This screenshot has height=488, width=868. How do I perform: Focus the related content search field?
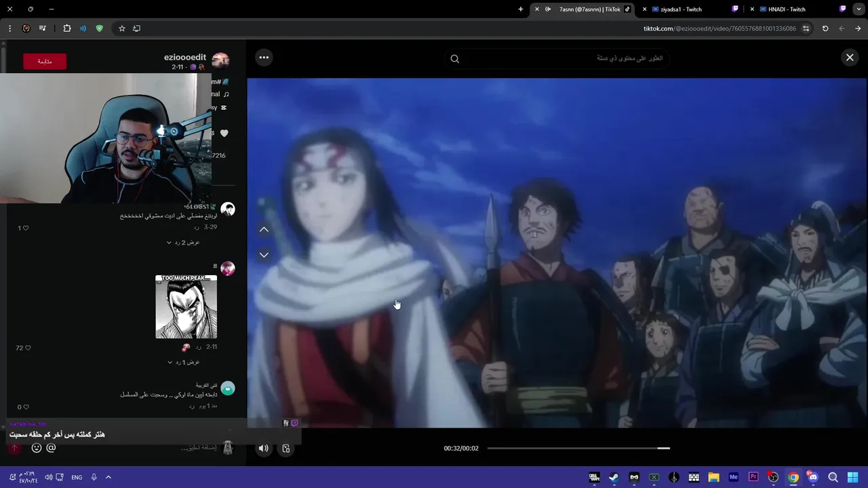pos(557,58)
